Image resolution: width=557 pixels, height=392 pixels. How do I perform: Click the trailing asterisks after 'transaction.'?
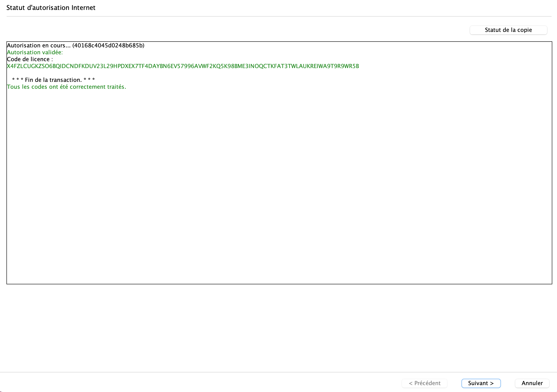[89, 79]
